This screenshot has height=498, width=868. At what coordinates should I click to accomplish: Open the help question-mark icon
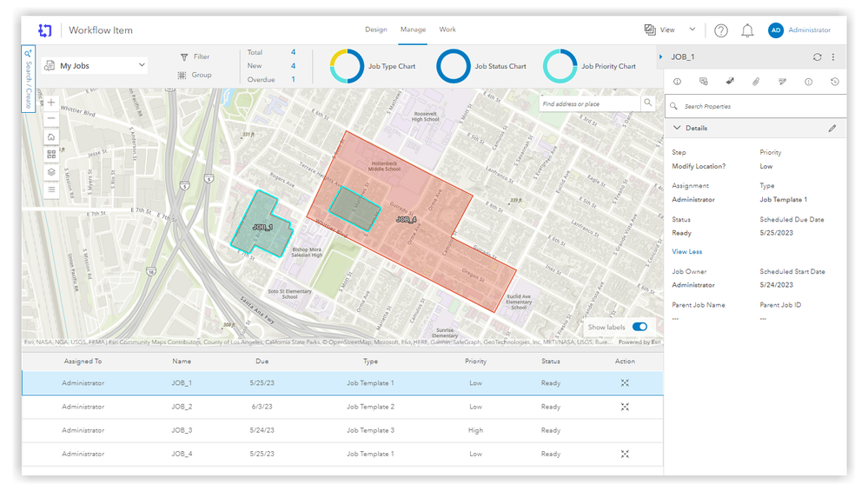pyautogui.click(x=721, y=30)
